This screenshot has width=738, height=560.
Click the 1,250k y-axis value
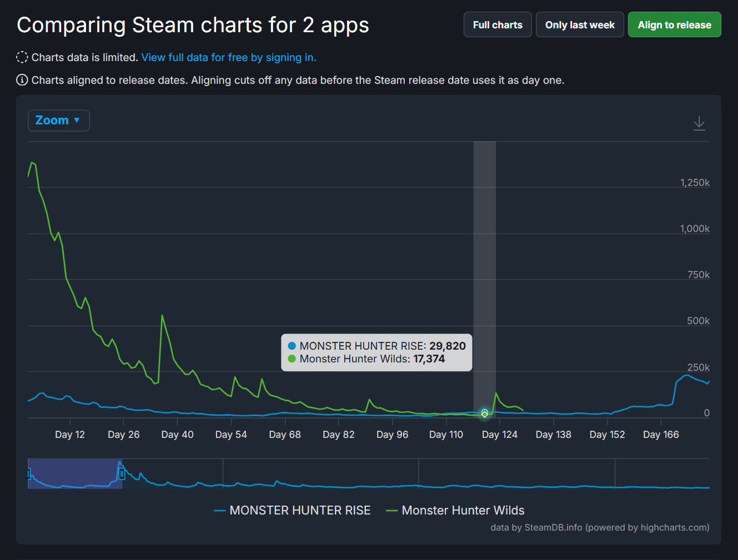(695, 183)
